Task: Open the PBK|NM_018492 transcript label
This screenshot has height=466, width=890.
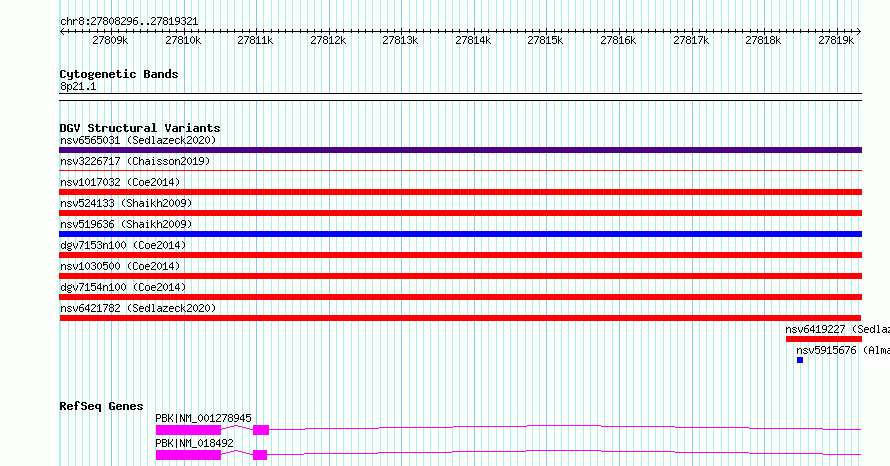Action: click(x=194, y=443)
